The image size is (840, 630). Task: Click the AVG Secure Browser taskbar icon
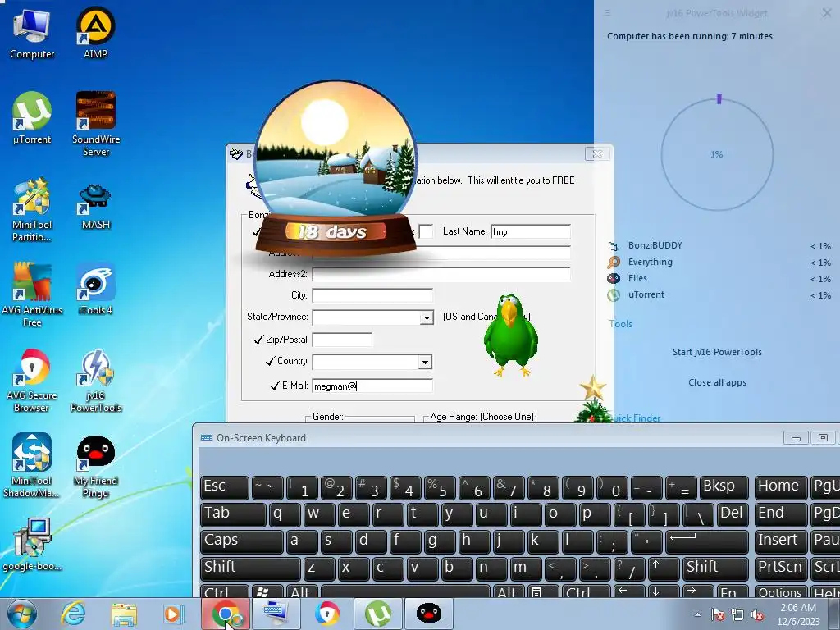click(x=326, y=614)
